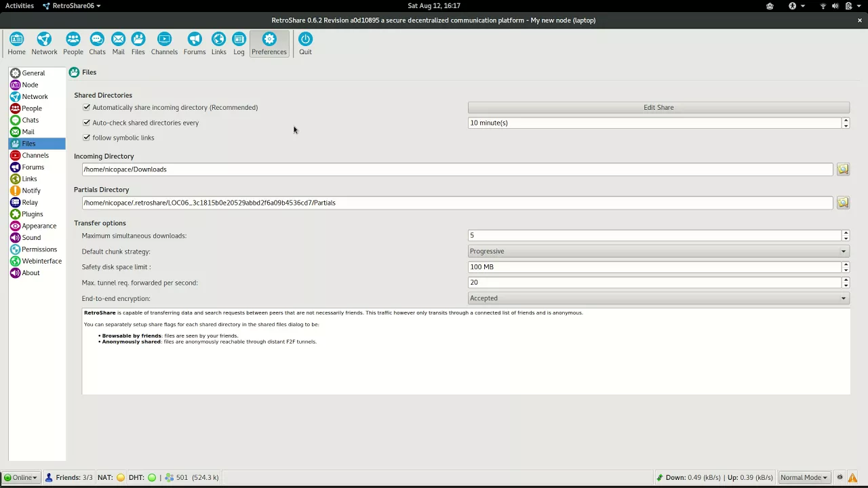Screen dimensions: 868x488
Task: Select Sound in preferences sidebar
Action: (x=37, y=237)
